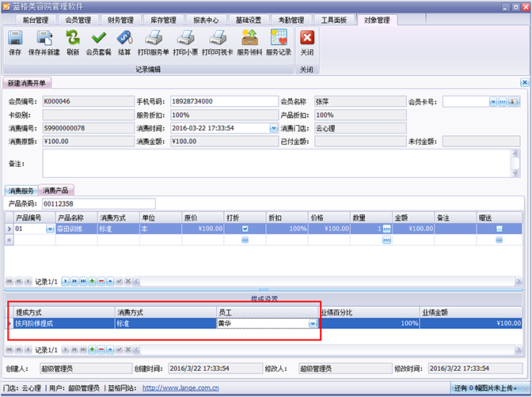Click the 提成方式 column header
Image resolution: width=532 pixels, height=397 pixels.
[x=64, y=312]
